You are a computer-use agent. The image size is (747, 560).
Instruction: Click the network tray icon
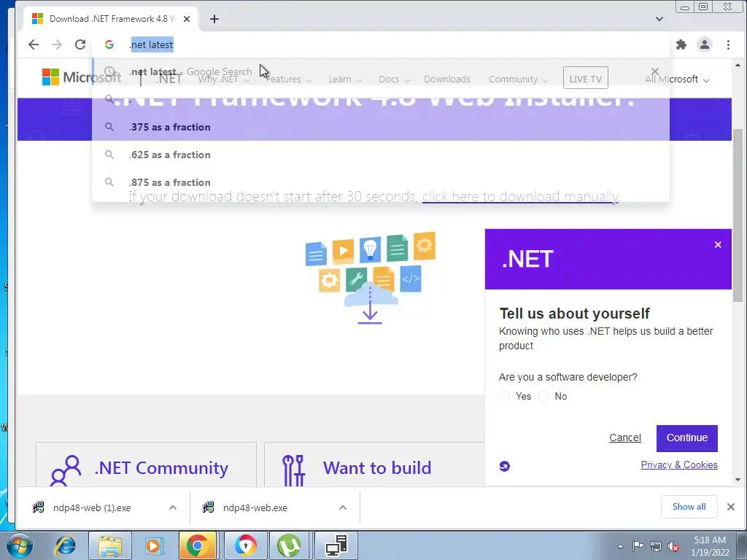[x=656, y=547]
